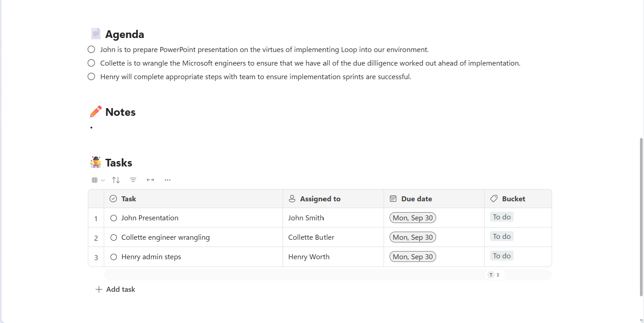Sort the Tasks table

click(116, 180)
